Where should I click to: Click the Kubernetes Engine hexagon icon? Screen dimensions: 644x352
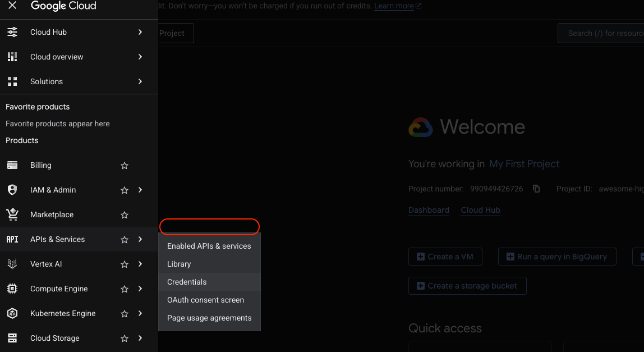click(x=12, y=313)
